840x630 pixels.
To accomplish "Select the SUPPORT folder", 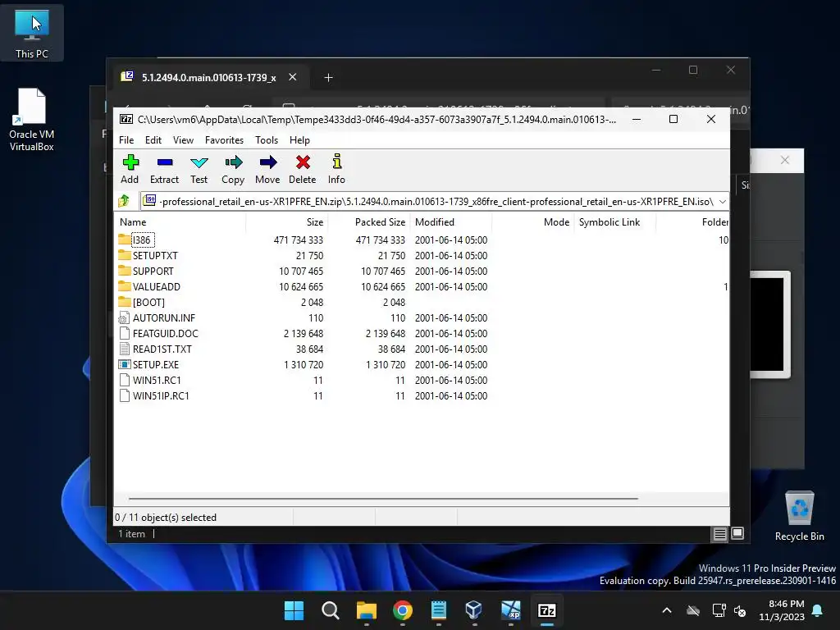I will pos(146,271).
